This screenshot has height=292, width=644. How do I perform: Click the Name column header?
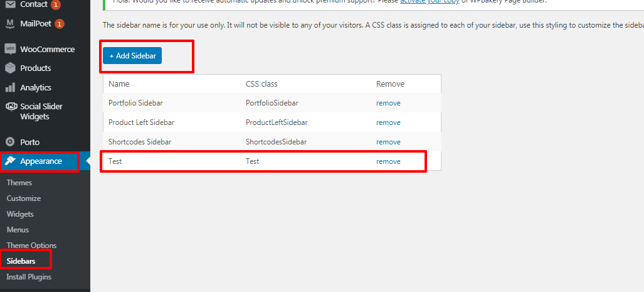pyautogui.click(x=119, y=84)
